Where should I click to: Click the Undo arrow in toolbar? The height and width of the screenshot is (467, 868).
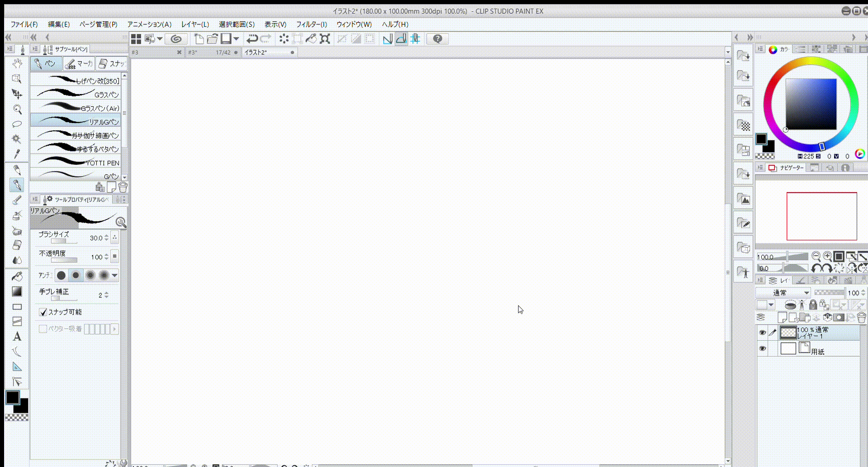point(252,39)
